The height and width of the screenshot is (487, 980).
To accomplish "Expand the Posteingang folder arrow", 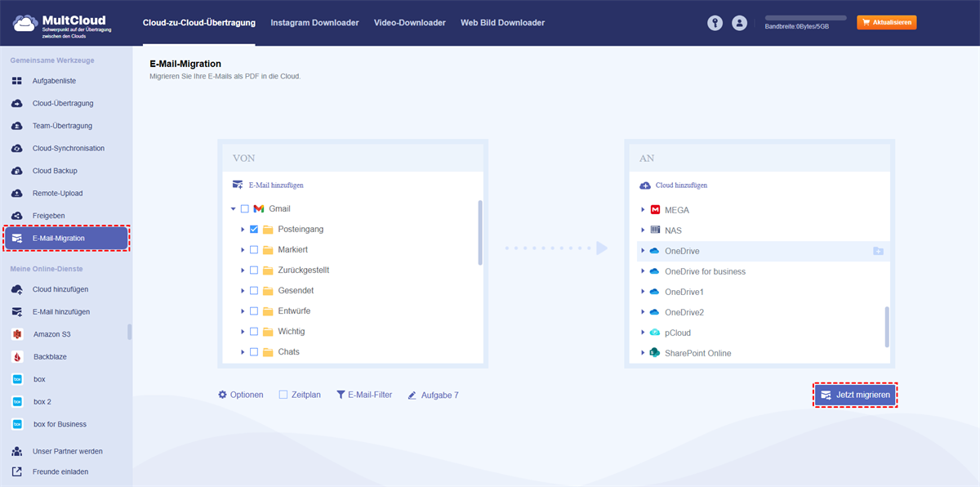I will 243,230.
